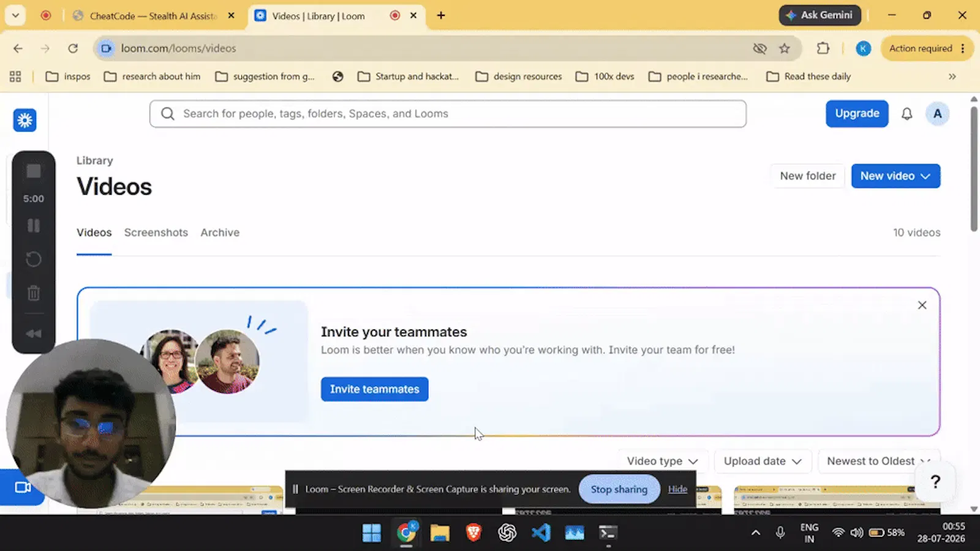Launch Brave browser from the taskbar

coord(473,533)
